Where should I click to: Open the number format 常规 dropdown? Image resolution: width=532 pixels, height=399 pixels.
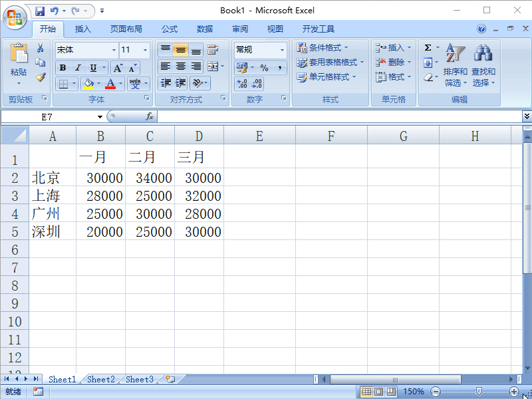(282, 51)
